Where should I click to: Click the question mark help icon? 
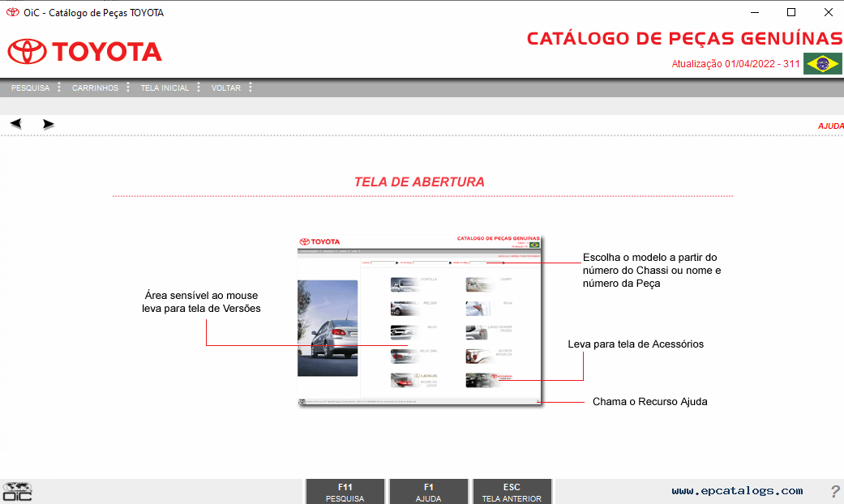coord(834,491)
